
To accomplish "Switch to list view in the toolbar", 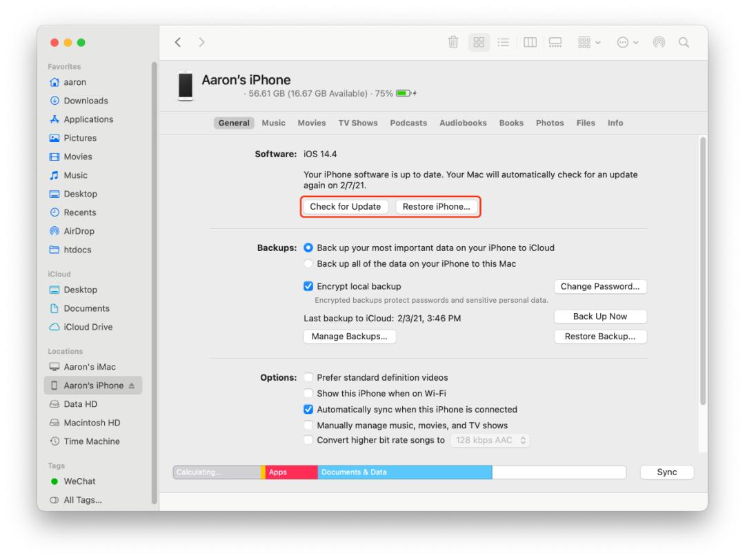I will point(504,42).
